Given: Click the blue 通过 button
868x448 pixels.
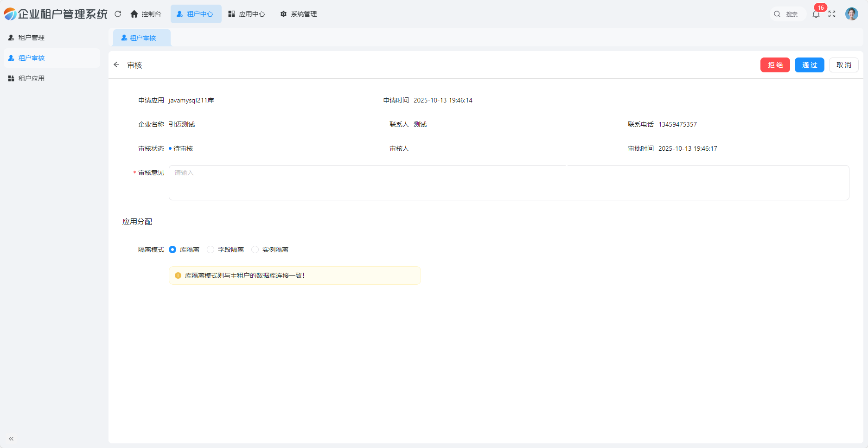Looking at the screenshot, I should point(809,65).
